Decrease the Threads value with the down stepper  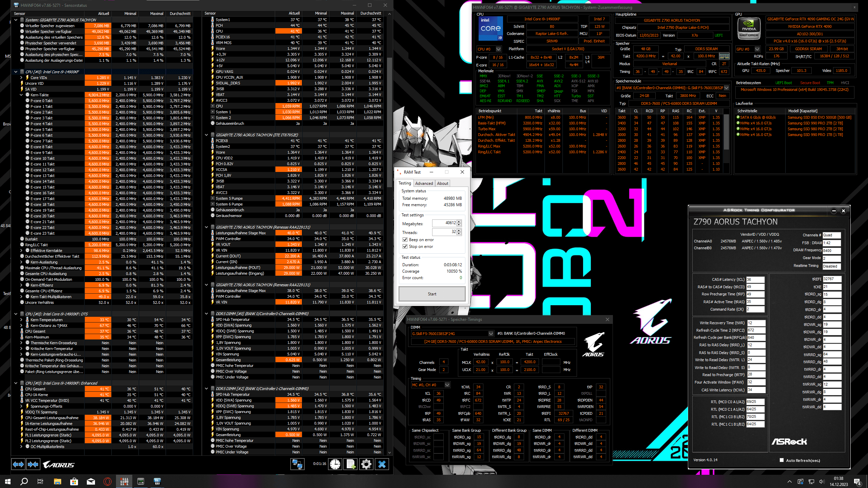pyautogui.click(x=459, y=234)
